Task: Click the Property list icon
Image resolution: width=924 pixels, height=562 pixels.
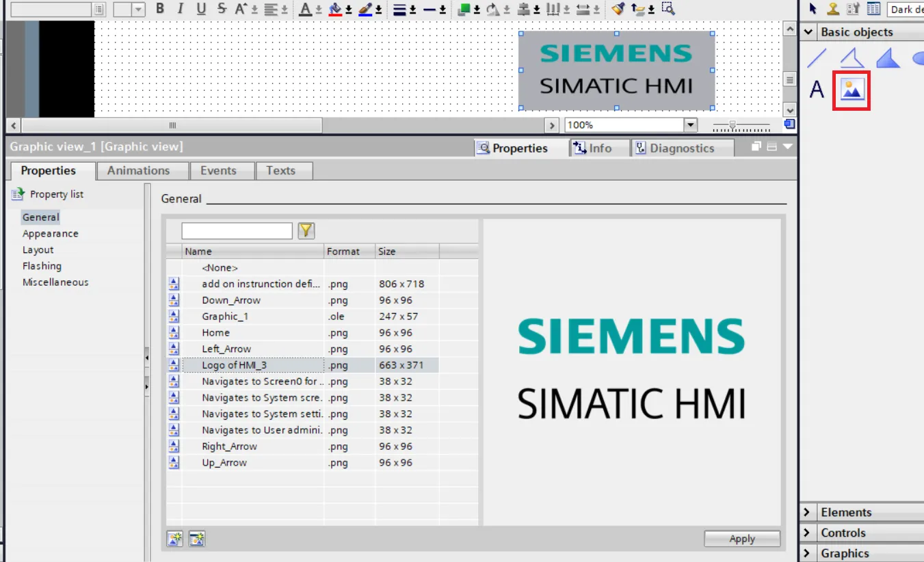Action: coord(18,194)
